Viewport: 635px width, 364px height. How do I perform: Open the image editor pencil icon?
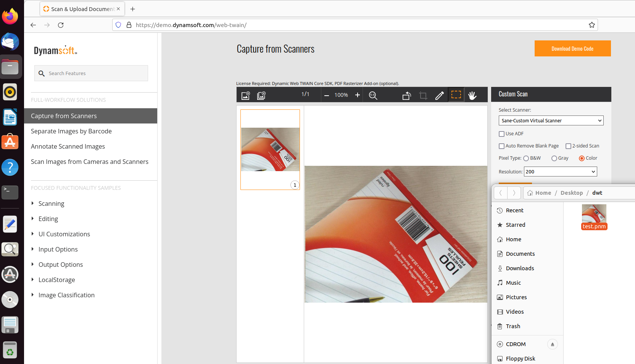[439, 95]
